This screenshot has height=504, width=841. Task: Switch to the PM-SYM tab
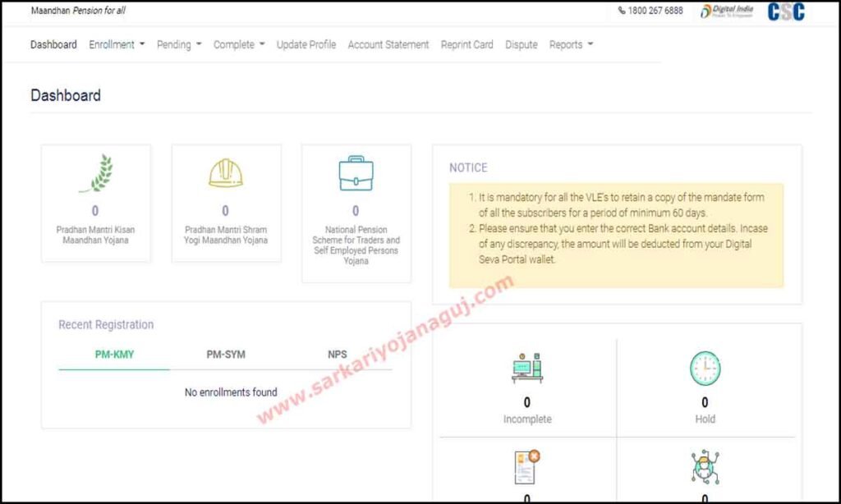click(x=226, y=355)
